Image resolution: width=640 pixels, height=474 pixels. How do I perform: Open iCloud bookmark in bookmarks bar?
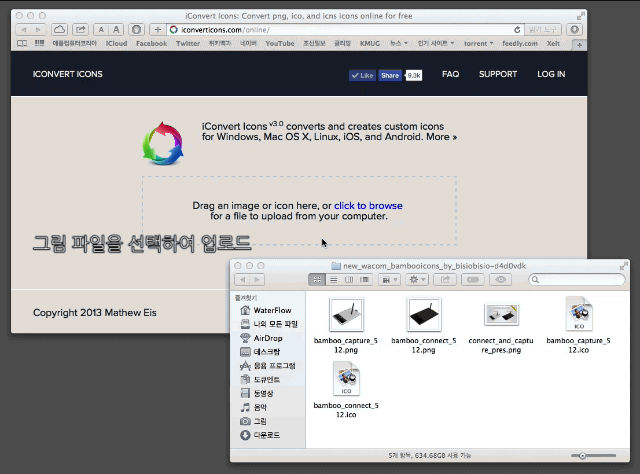pos(116,43)
